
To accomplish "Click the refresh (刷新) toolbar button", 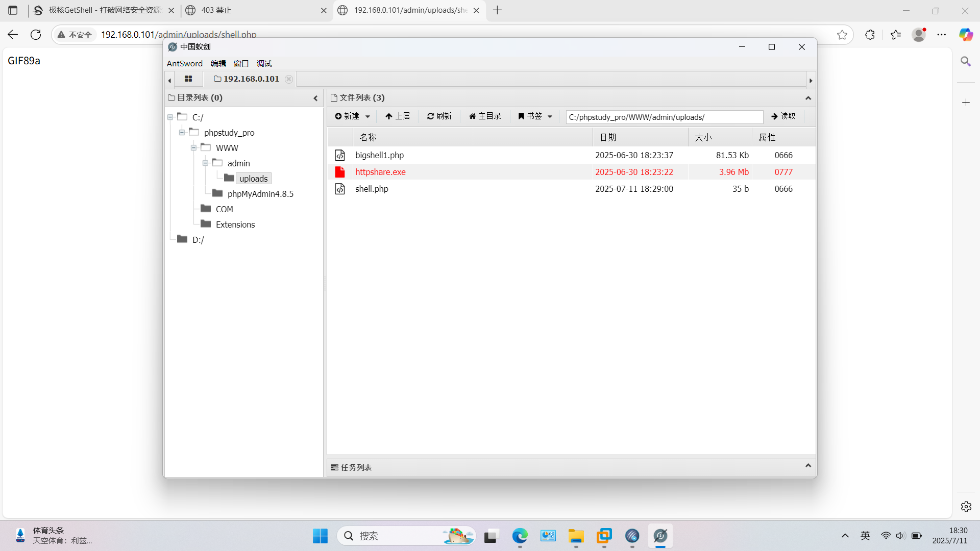I will [439, 116].
